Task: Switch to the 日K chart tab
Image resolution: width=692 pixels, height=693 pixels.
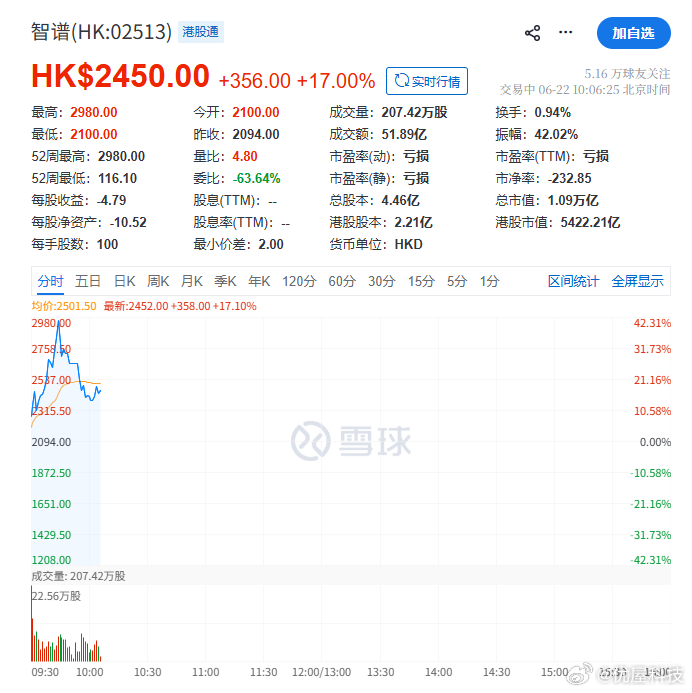Action: pyautogui.click(x=125, y=281)
